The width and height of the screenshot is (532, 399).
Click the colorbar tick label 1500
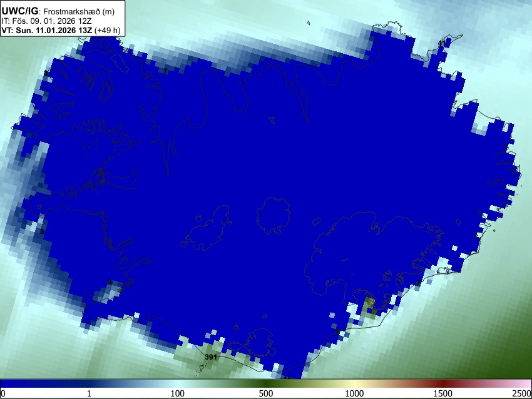(442, 393)
